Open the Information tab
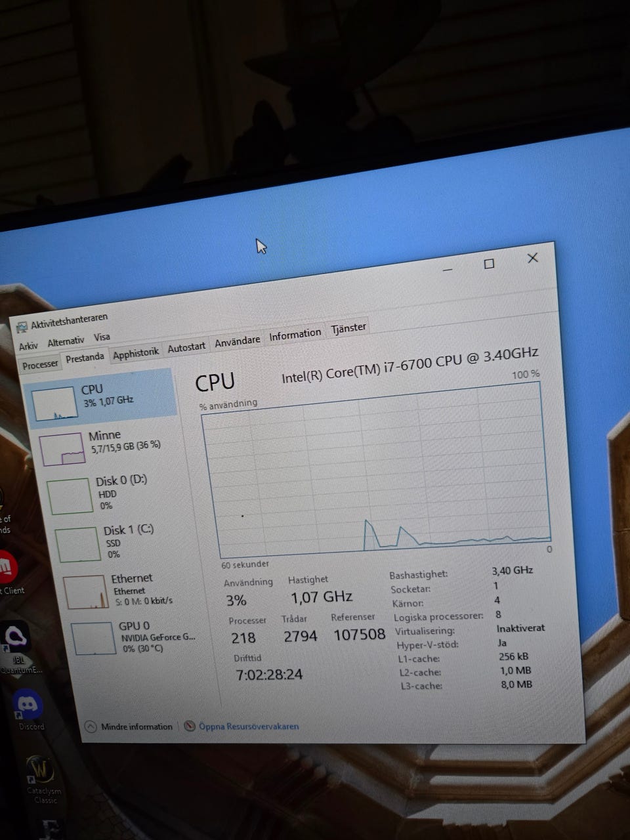630x840 pixels. click(x=295, y=335)
